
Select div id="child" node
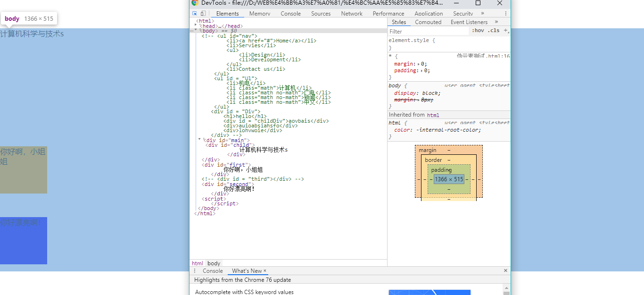[230, 145]
